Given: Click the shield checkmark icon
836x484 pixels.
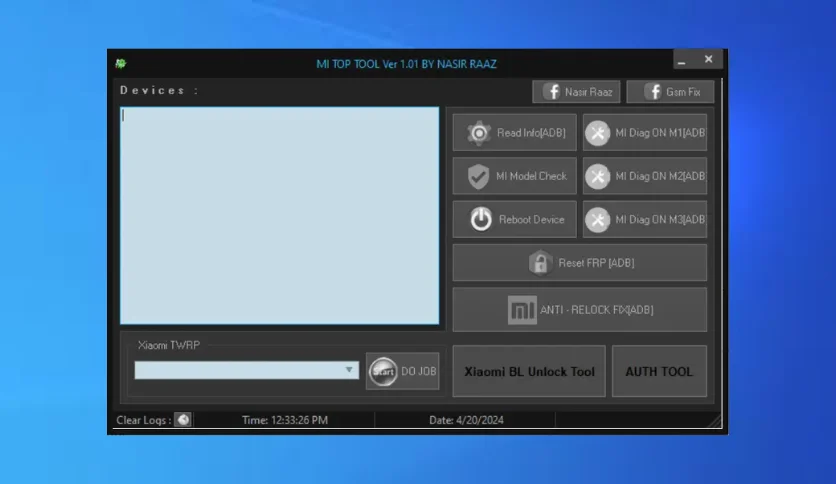Looking at the screenshot, I should pyautogui.click(x=478, y=176).
